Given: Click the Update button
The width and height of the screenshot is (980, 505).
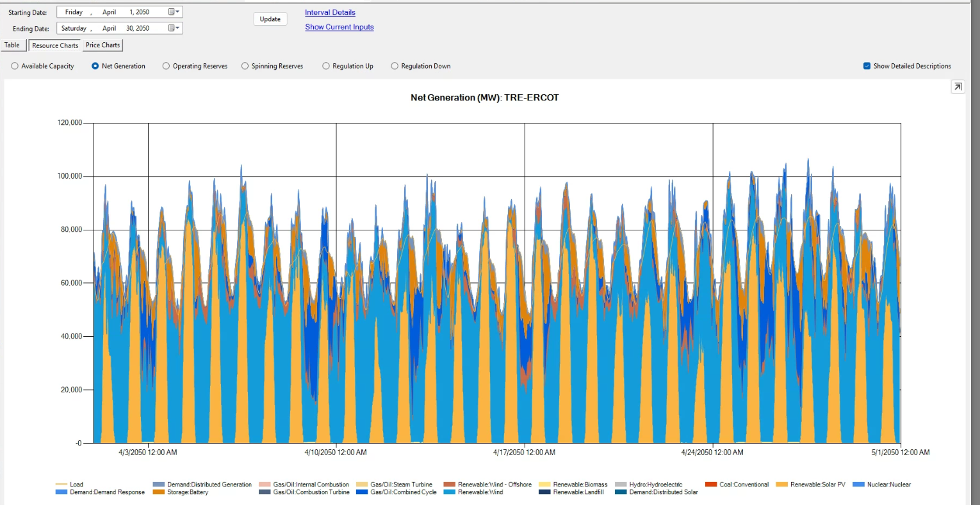Looking at the screenshot, I should 270,19.
